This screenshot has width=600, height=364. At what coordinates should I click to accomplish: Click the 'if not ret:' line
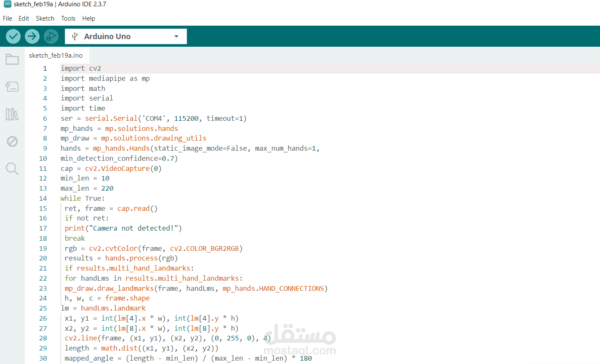pyautogui.click(x=87, y=218)
